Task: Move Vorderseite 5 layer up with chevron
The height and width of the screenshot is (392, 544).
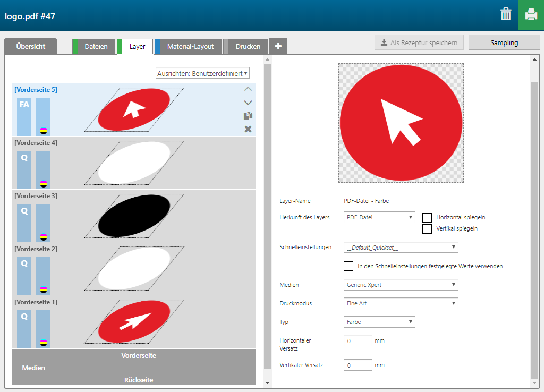Action: 248,89
